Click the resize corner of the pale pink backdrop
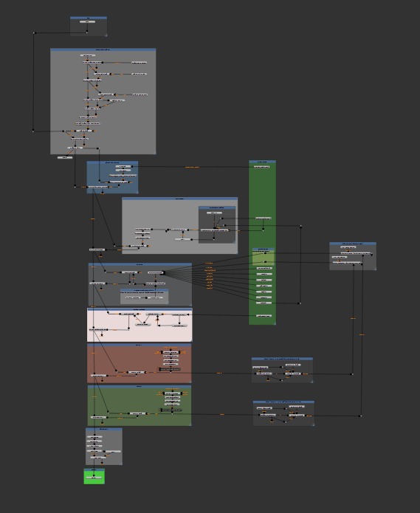 pyautogui.click(x=190, y=340)
